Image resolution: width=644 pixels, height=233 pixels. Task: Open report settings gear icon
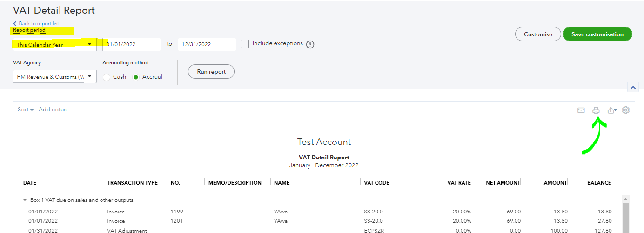[626, 110]
